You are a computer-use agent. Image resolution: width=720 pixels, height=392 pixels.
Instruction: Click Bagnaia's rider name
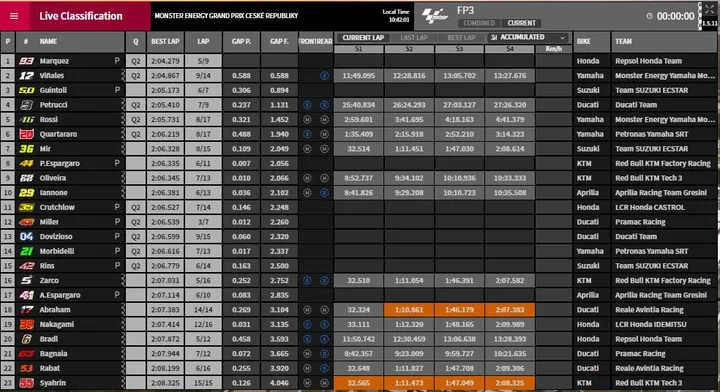tap(53, 353)
